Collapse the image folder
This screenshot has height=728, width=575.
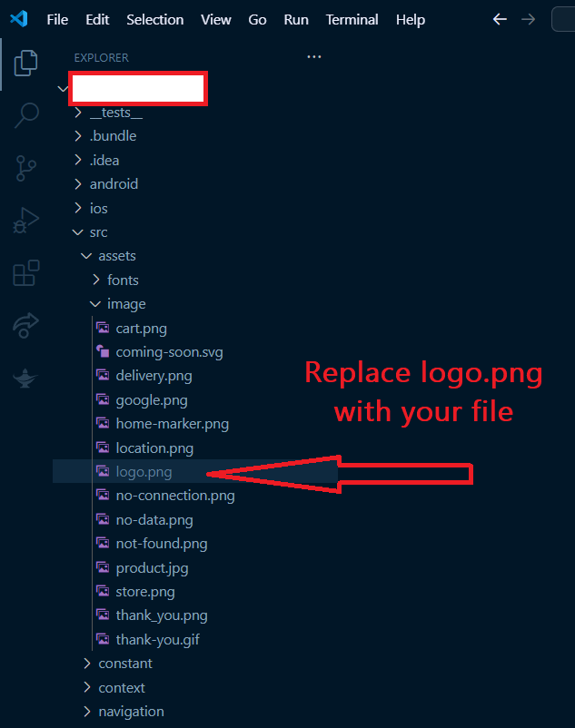point(125,304)
